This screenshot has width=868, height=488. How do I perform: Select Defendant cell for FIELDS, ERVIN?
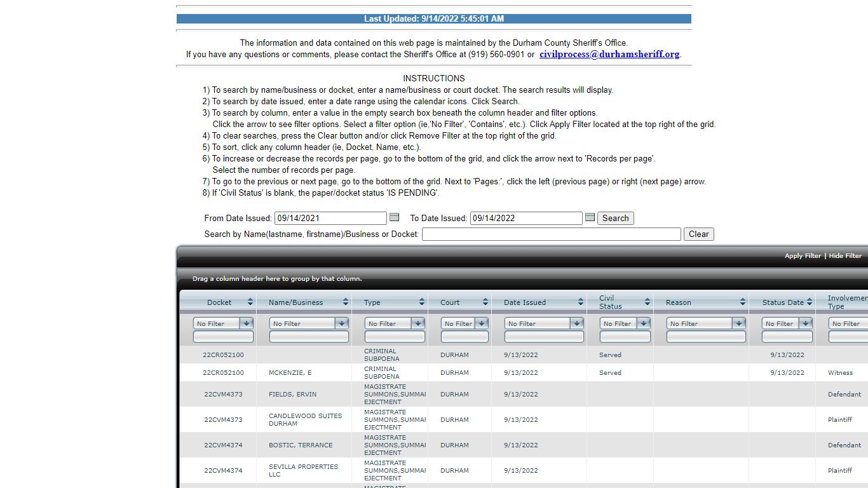[x=841, y=394]
